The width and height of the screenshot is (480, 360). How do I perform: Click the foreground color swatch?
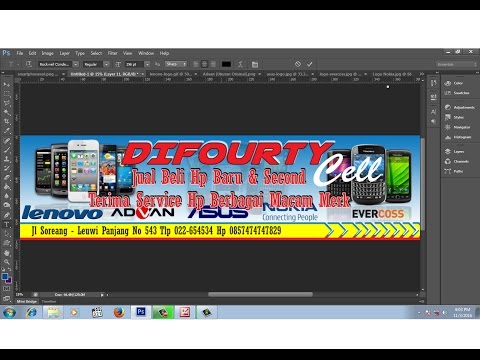click(x=5, y=277)
